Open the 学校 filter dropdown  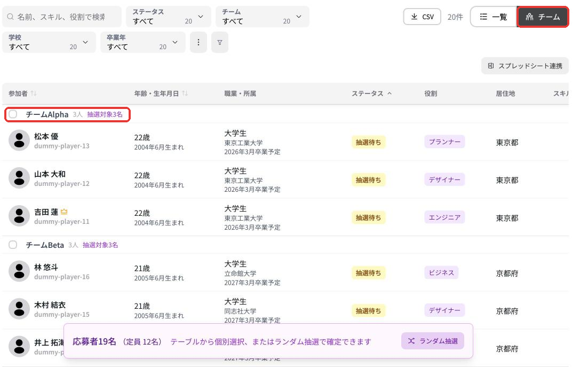click(49, 42)
